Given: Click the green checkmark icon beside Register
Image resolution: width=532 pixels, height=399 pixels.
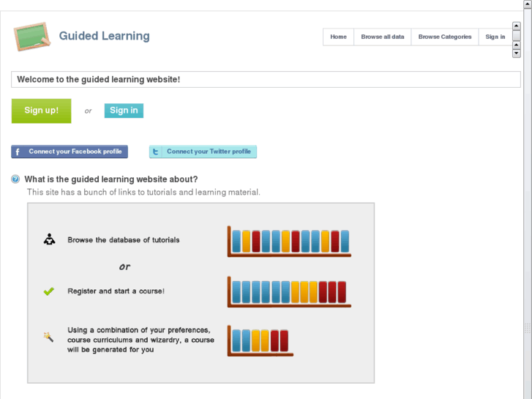Looking at the screenshot, I should pos(49,291).
